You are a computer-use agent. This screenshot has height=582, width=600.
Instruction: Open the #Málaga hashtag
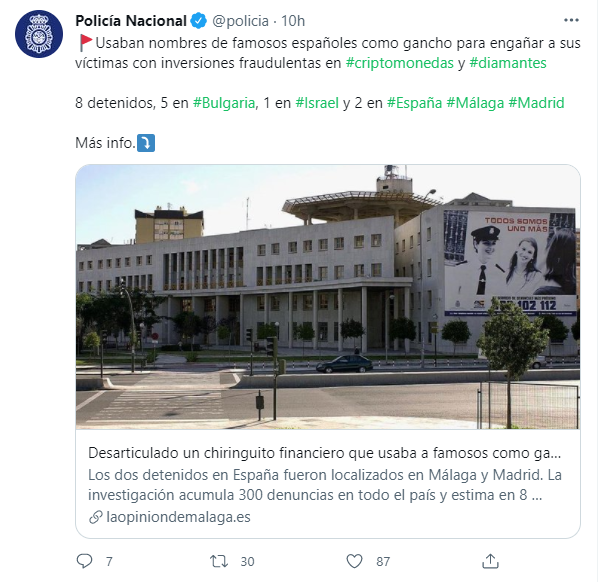point(475,103)
